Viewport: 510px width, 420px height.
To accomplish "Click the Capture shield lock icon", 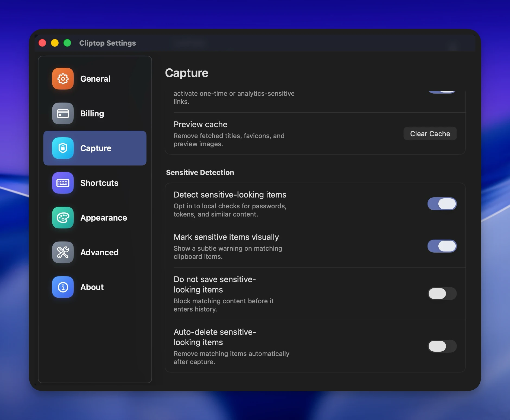I will coord(63,148).
